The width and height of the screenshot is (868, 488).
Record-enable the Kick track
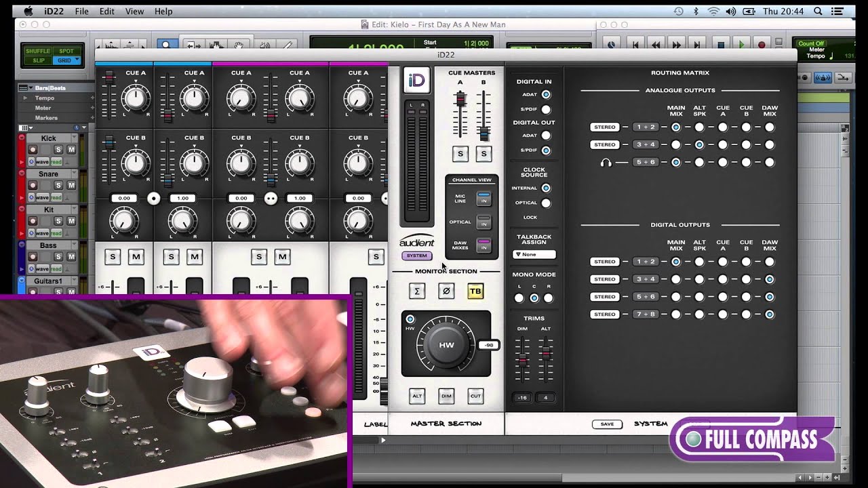coord(33,150)
